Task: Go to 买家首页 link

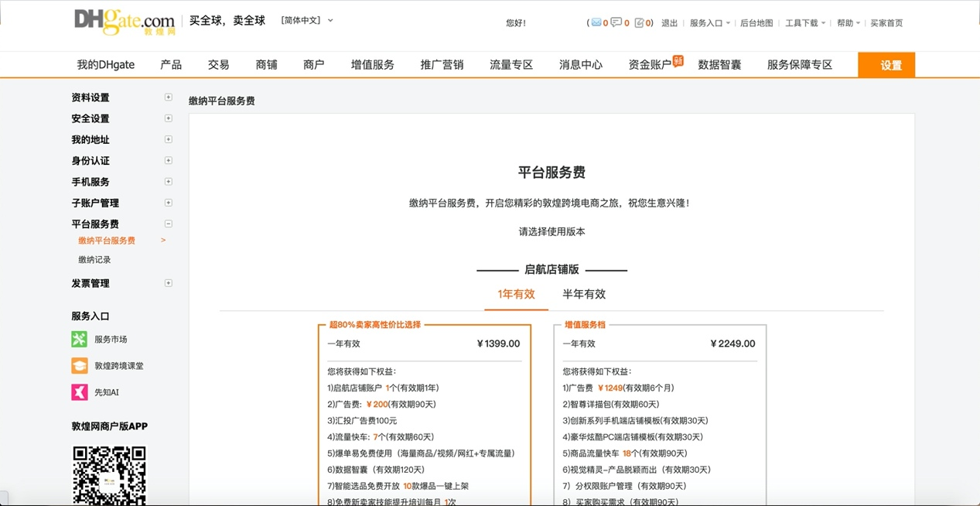Action: (886, 23)
